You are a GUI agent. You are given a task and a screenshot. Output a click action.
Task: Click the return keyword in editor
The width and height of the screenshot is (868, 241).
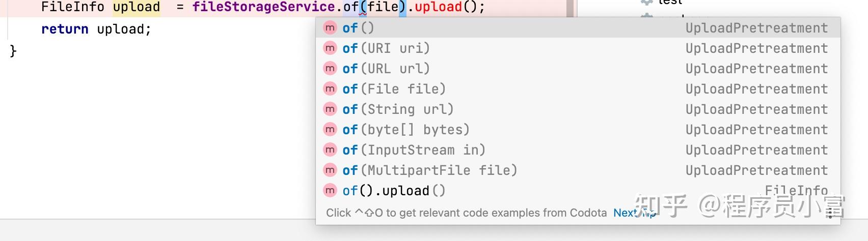[65, 29]
